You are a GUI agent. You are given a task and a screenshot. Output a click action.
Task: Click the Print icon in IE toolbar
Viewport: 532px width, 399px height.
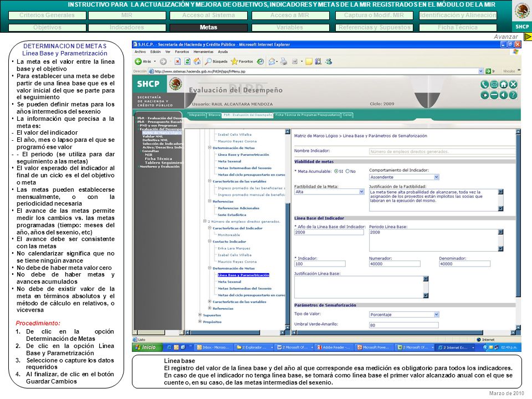click(284, 62)
